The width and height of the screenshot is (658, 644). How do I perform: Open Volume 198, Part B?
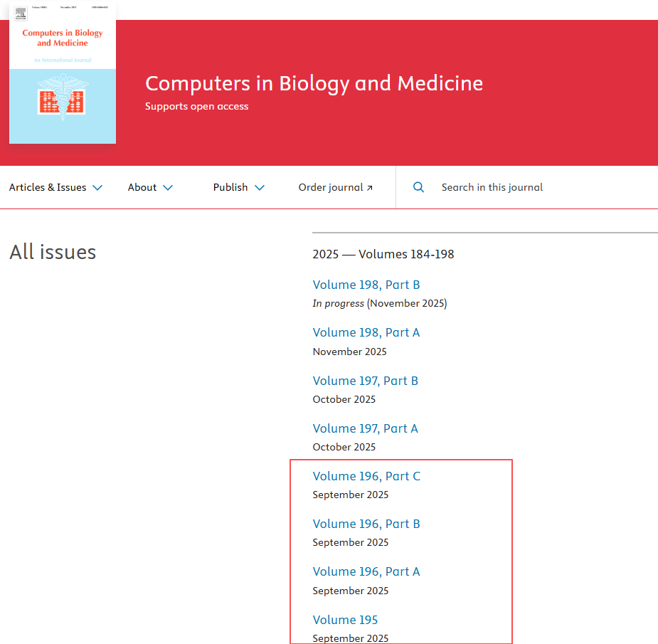tap(366, 285)
